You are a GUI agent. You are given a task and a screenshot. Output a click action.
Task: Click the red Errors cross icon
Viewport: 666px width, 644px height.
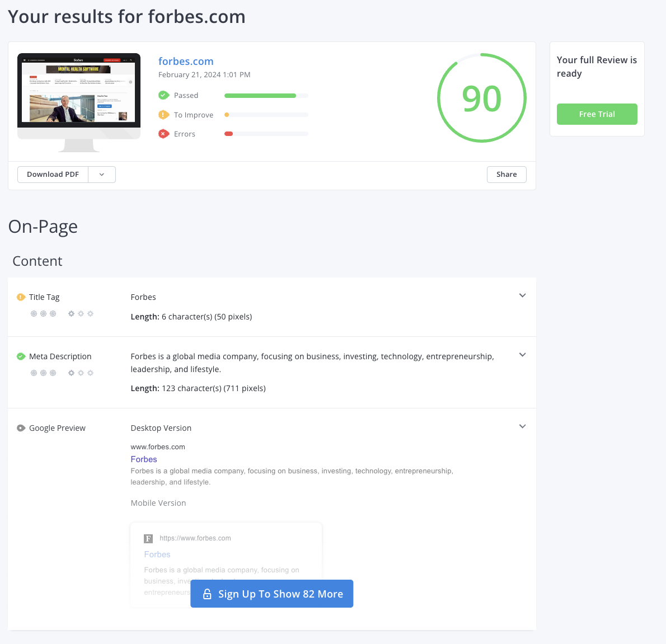[x=163, y=134]
